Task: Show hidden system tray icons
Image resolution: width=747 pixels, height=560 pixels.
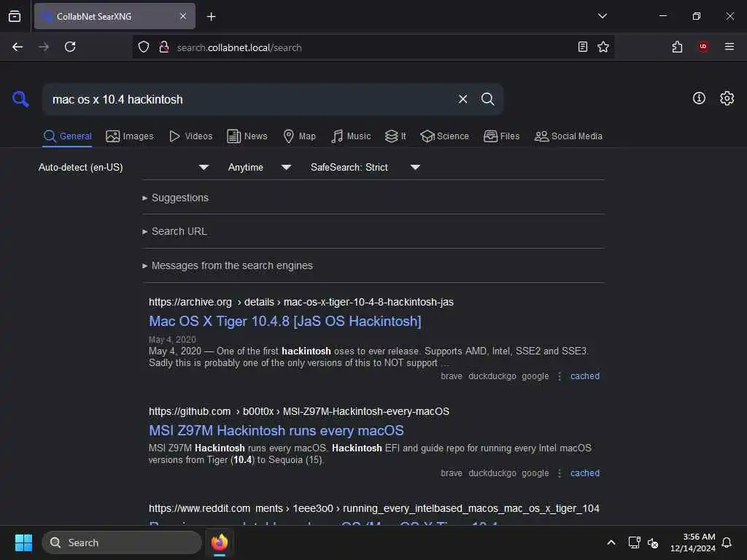Action: [611, 542]
